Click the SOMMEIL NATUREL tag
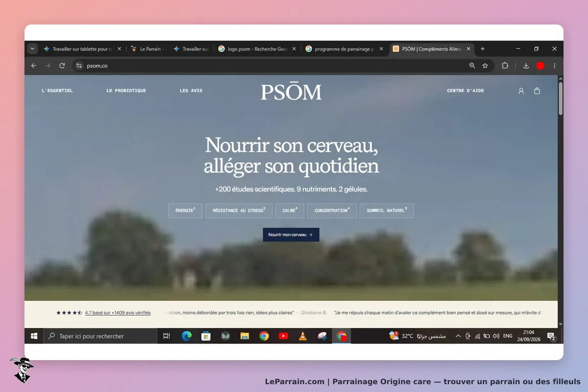 [387, 211]
